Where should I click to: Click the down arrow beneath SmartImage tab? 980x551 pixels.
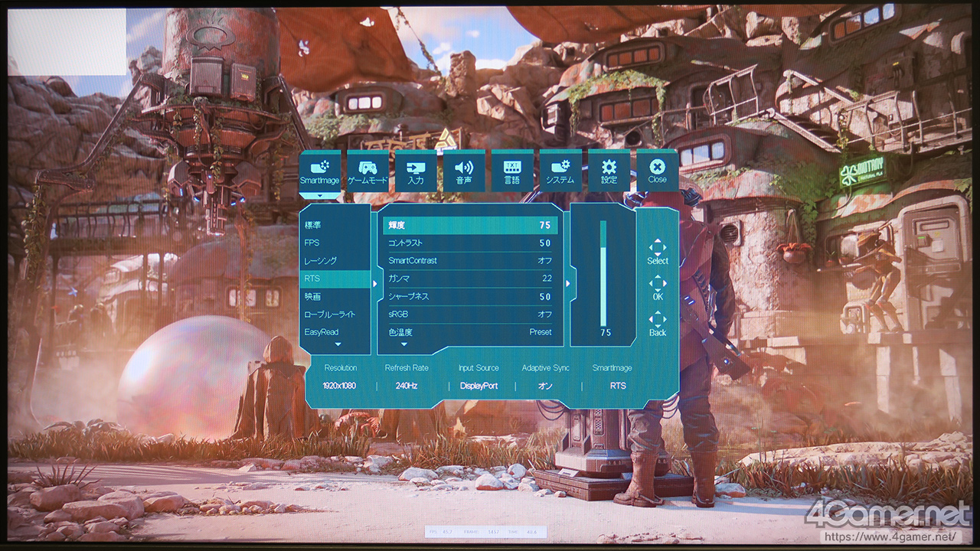(x=320, y=196)
